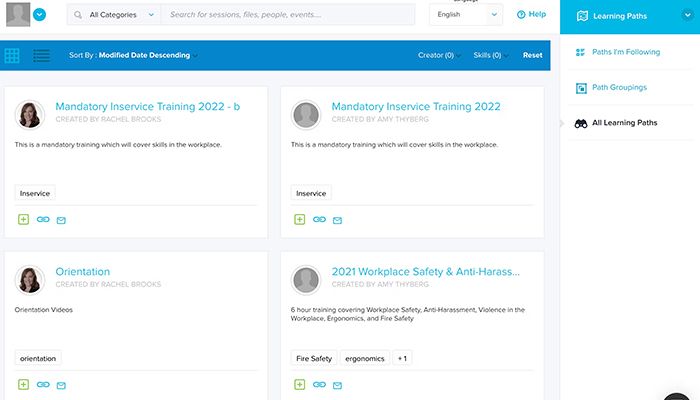Image resolution: width=700 pixels, height=400 pixels.
Task: Email the 2021 Workplace Safety path
Action: coord(338,385)
